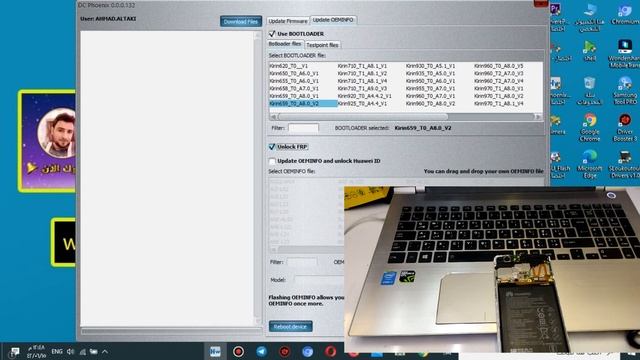Select Kirin658_T0_A7.0_V1 bootloader file
Image resolution: width=640 pixels, height=360 pixels.
[x=294, y=88]
